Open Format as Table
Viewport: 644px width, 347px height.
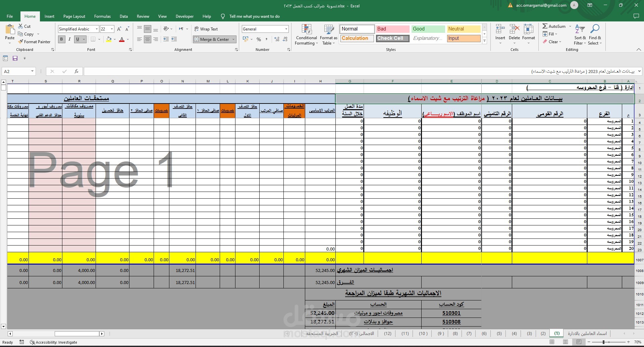point(328,34)
